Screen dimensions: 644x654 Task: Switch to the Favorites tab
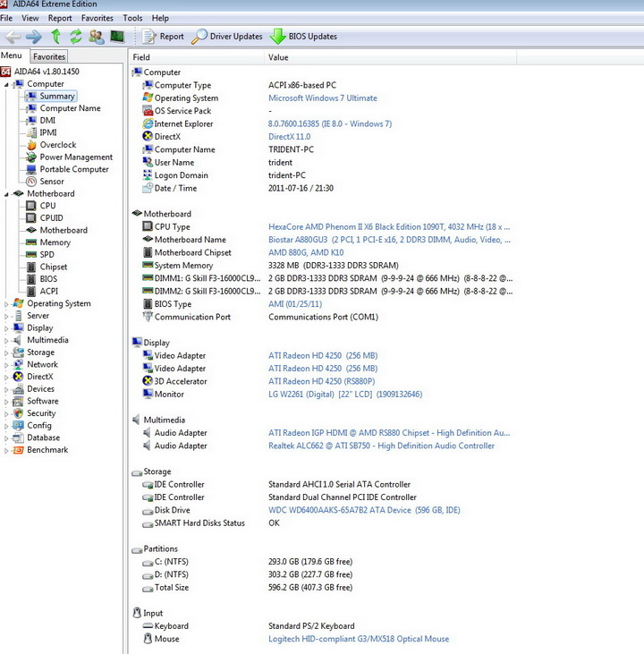point(49,56)
